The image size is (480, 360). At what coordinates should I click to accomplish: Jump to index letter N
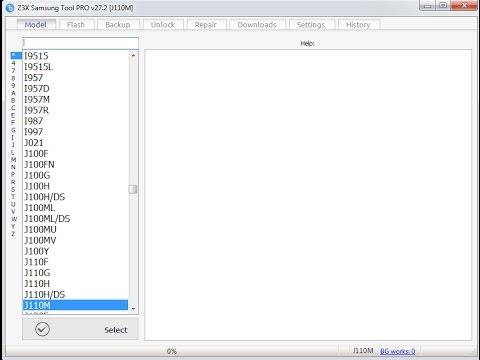coord(13,167)
